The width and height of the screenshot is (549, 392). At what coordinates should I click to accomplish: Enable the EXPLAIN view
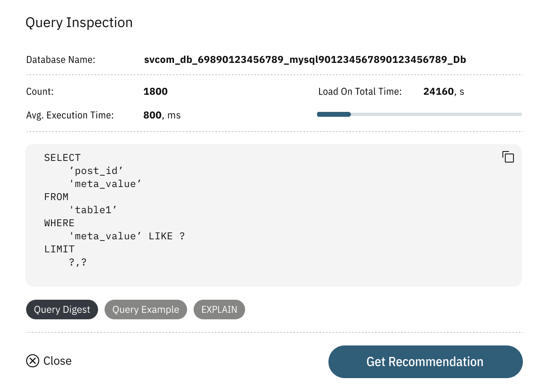click(x=219, y=310)
